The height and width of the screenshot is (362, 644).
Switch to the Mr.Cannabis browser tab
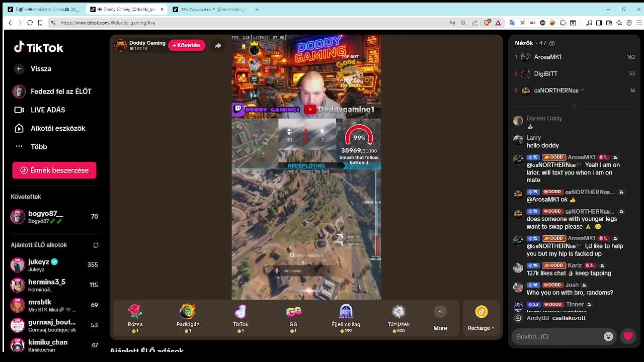pos(208,10)
